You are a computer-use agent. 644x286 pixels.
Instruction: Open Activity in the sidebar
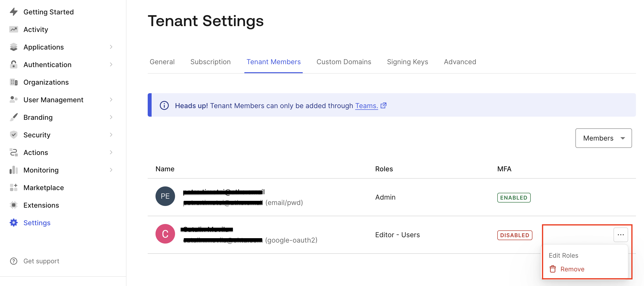pyautogui.click(x=36, y=29)
